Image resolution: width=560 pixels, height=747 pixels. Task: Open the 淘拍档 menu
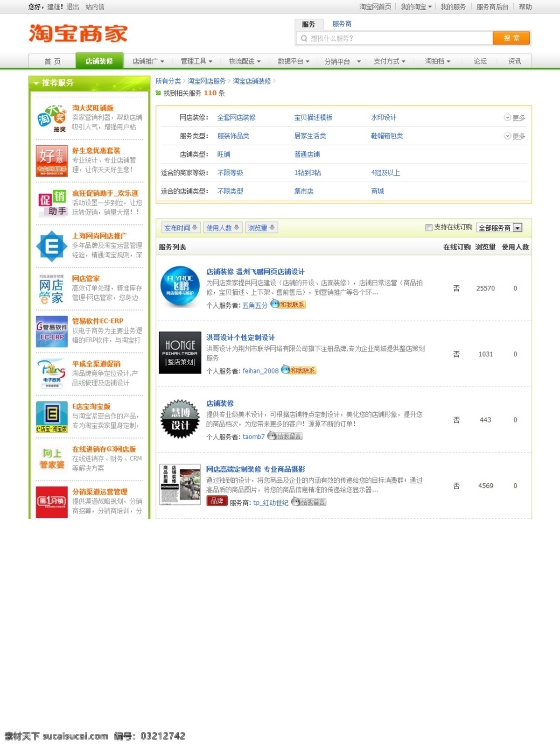point(437,61)
